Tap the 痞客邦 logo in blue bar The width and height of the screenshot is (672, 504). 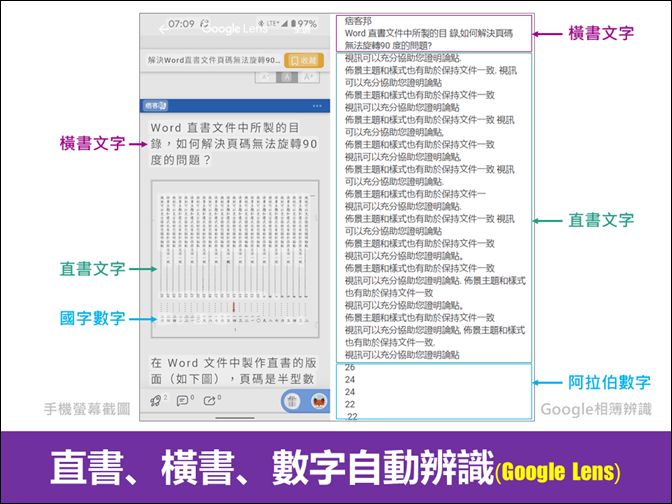pos(155,105)
